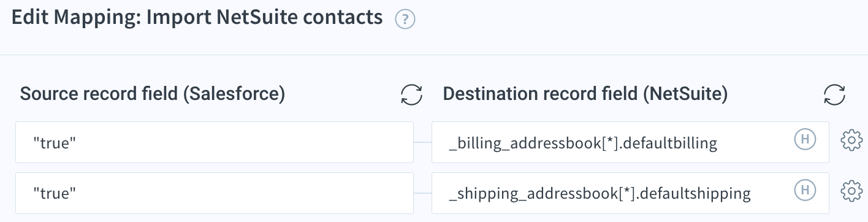Click the Source record field (Salesforce) heading
The image size is (868, 222).
(153, 94)
